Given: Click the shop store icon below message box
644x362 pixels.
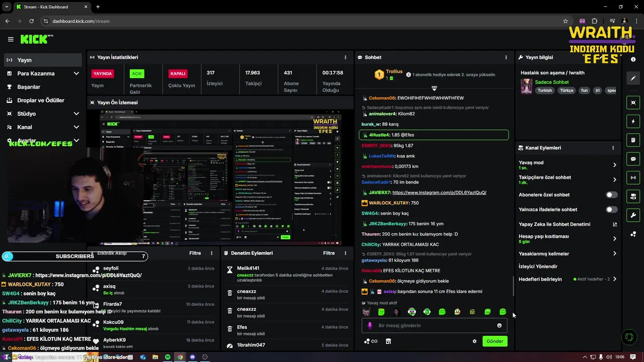Looking at the screenshot, I should click(x=388, y=341).
